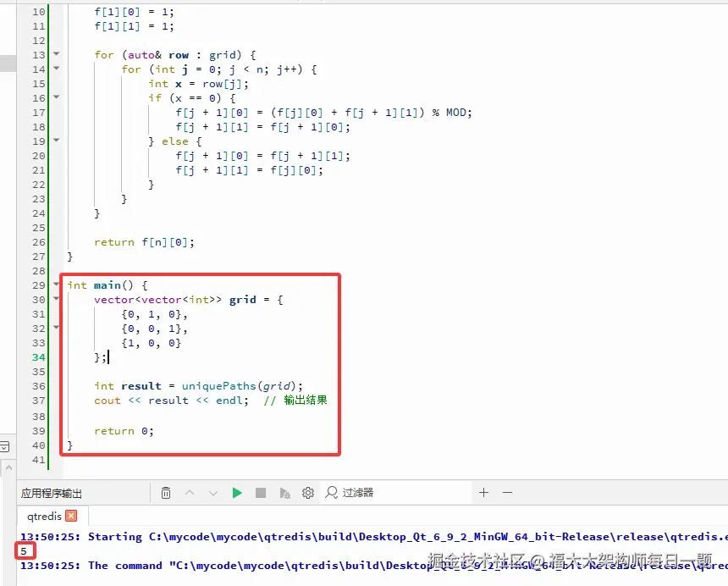
Task: Click the scroll up arrow at left sidebar
Action: click(x=8, y=468)
